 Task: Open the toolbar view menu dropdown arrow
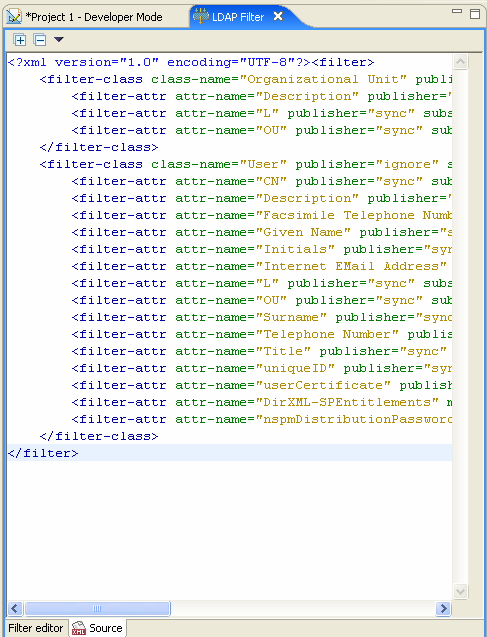click(x=58, y=39)
